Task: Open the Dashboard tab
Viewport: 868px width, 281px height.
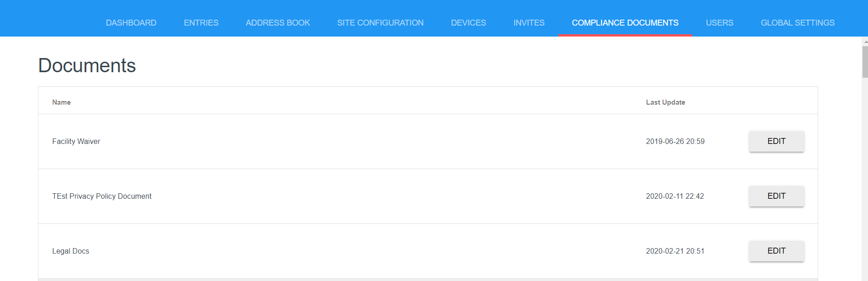Action: point(131,23)
